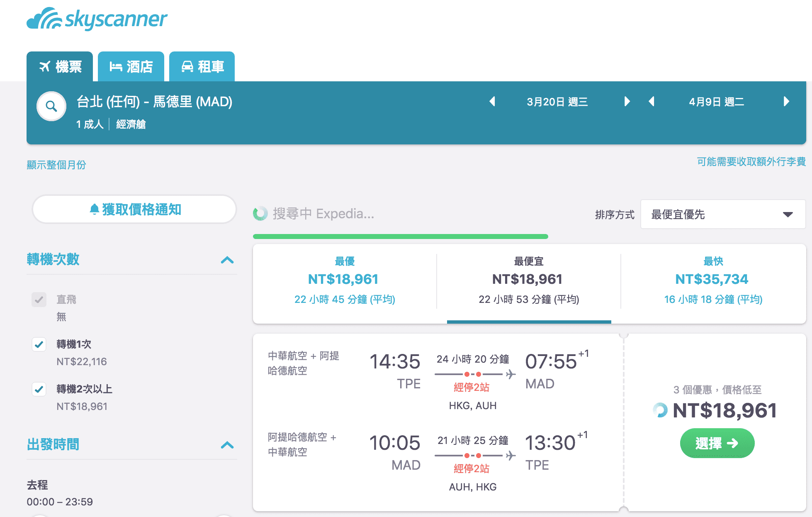Click the magnifier search icon button
812x517 pixels.
point(51,106)
